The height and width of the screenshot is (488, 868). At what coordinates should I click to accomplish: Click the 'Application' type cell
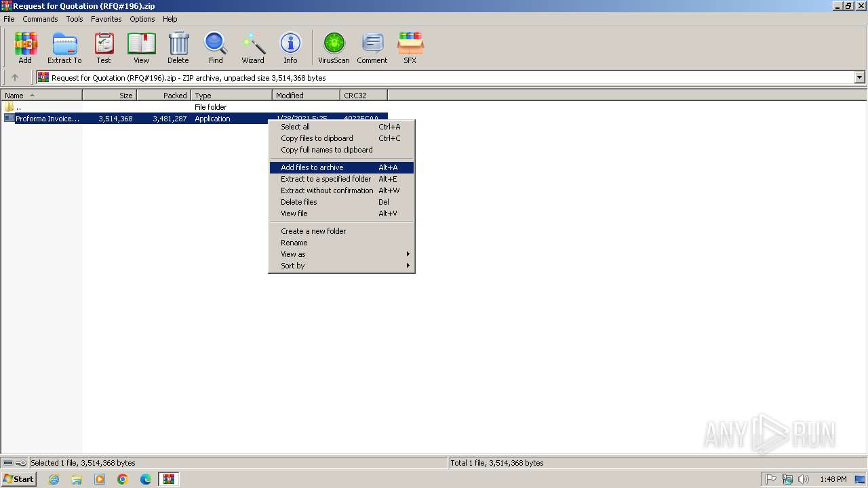212,119
